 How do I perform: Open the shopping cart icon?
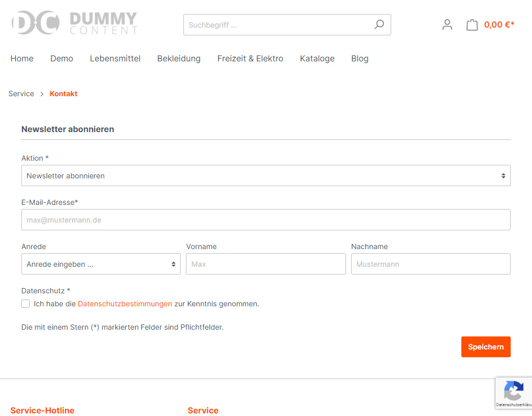tap(472, 24)
